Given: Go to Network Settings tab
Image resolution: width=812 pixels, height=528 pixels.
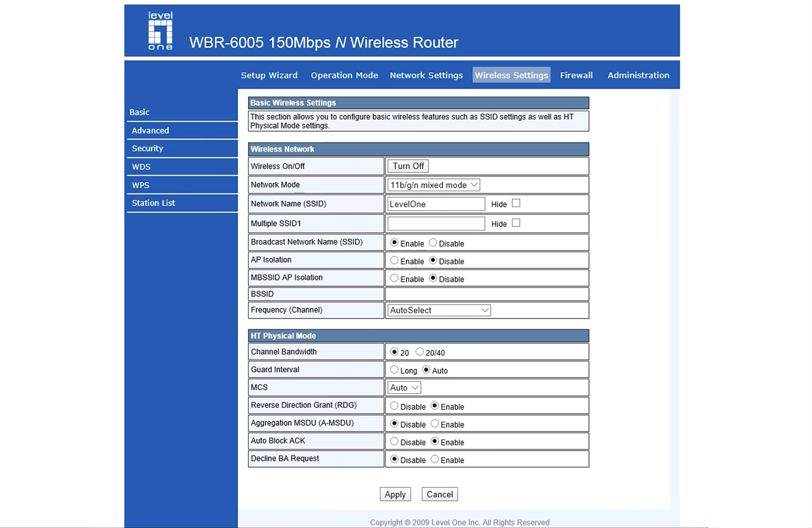Looking at the screenshot, I should [x=426, y=75].
